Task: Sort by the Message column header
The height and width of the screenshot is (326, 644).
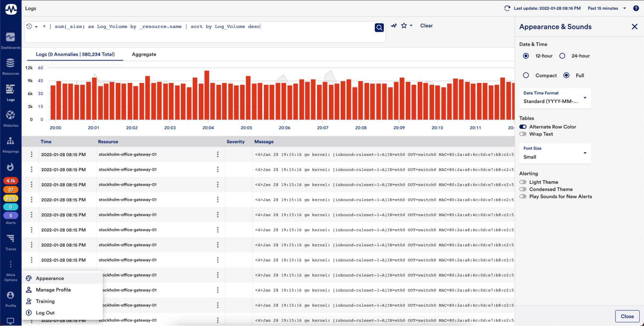Action: pos(264,142)
